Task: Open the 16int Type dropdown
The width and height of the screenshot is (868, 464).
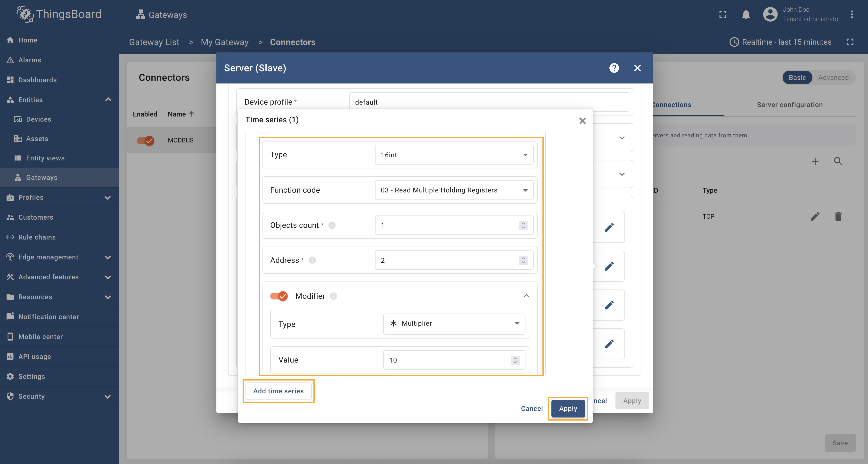Action: coord(454,155)
